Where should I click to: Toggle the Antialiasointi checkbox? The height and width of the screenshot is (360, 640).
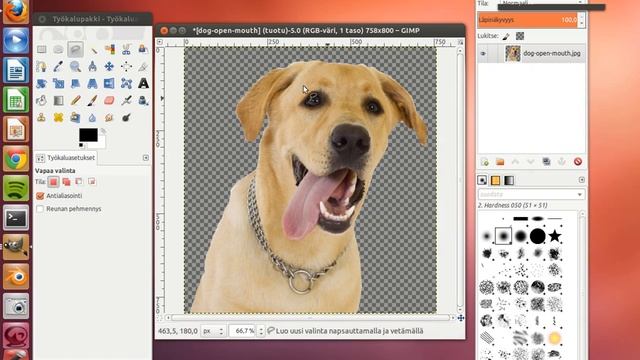click(x=40, y=196)
